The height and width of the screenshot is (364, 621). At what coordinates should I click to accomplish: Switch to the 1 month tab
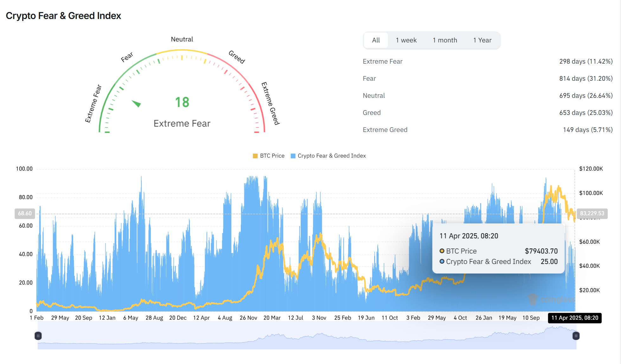click(x=445, y=40)
